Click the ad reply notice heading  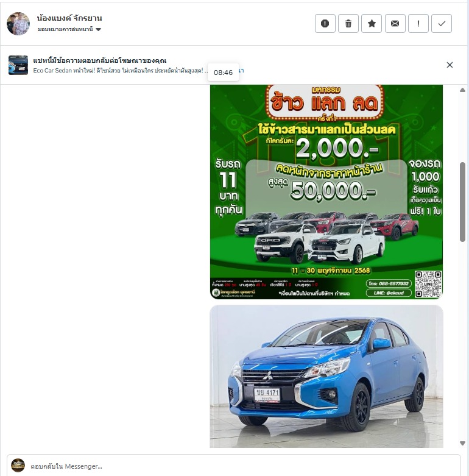[x=99, y=60]
